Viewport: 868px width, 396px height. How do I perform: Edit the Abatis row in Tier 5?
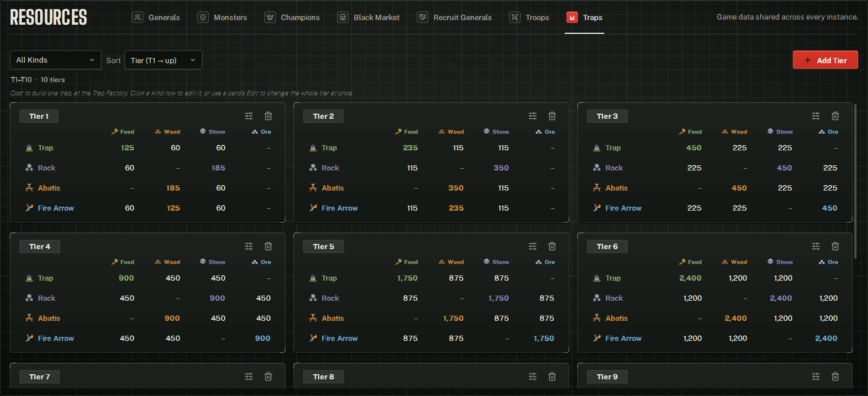click(432, 319)
